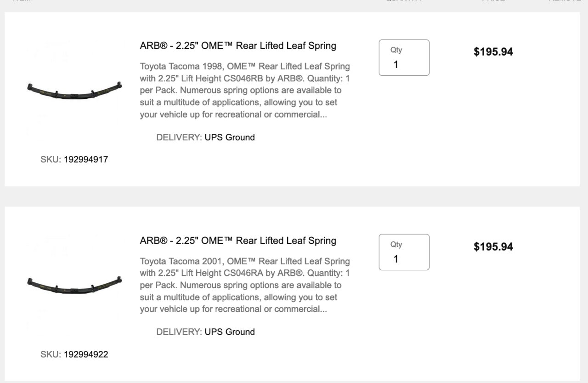Click the DELIVERY label of the second item
Screen dimensions: 588x383
pyautogui.click(x=179, y=332)
